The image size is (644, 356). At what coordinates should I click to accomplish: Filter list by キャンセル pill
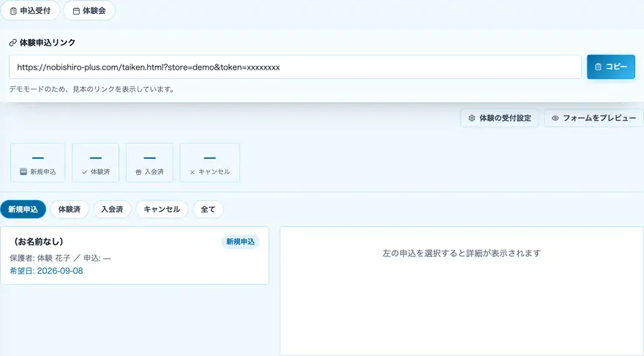[162, 209]
